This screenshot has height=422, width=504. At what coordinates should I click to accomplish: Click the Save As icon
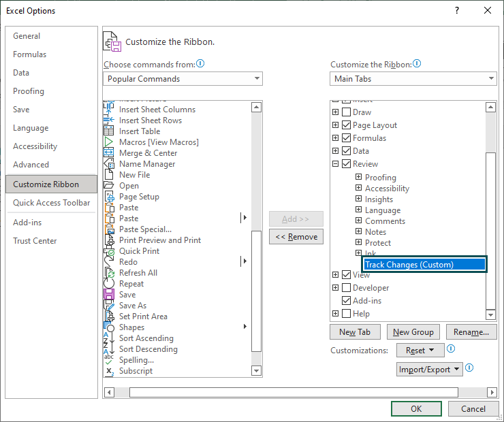(x=109, y=306)
